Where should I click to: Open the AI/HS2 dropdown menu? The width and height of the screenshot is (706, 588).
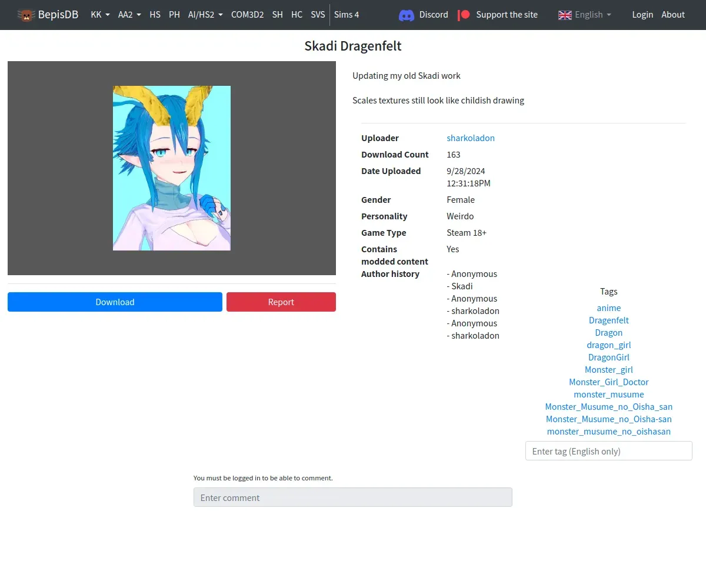click(205, 15)
